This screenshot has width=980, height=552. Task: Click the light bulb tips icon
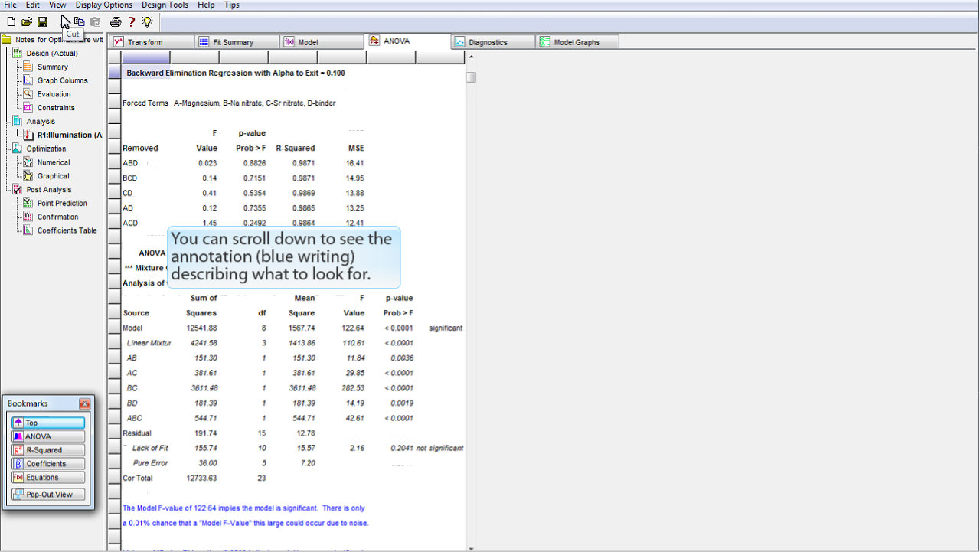pyautogui.click(x=147, y=22)
